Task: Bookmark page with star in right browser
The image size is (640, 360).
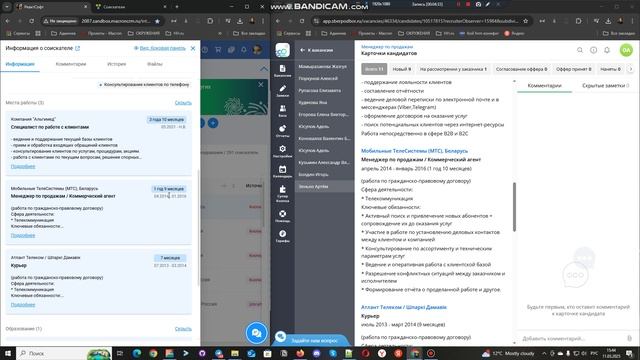Action: pos(526,21)
